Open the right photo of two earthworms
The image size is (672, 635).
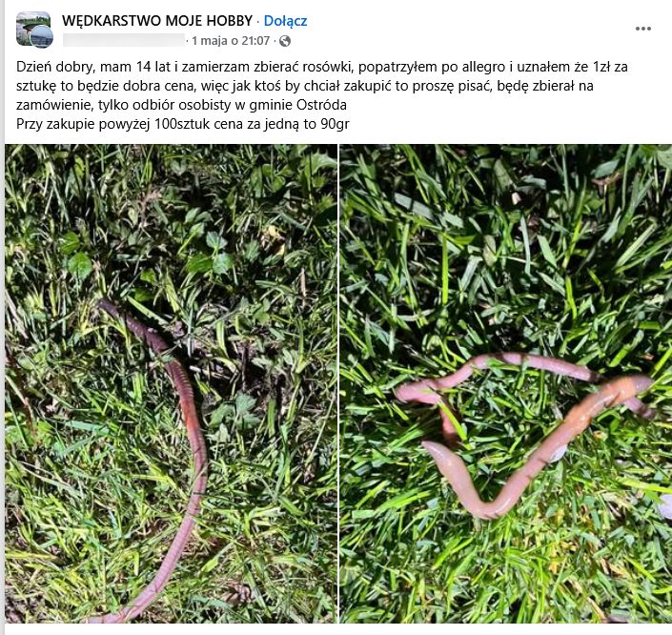click(x=506, y=383)
